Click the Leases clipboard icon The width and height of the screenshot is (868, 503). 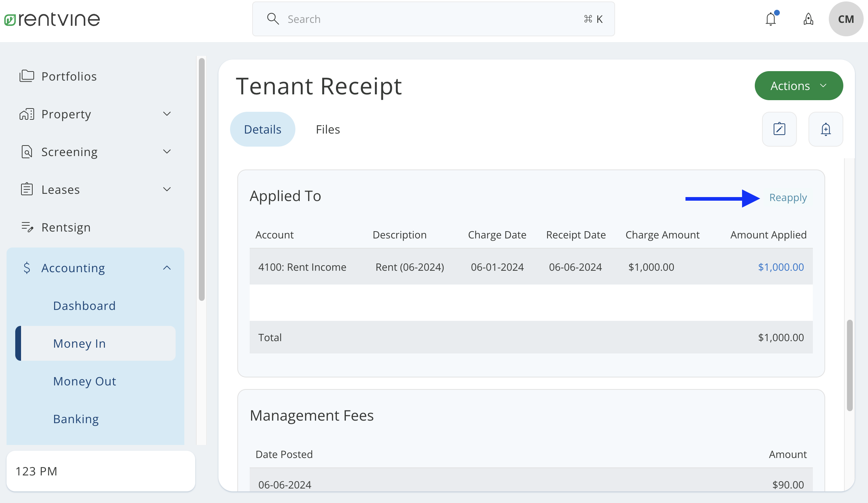26,189
